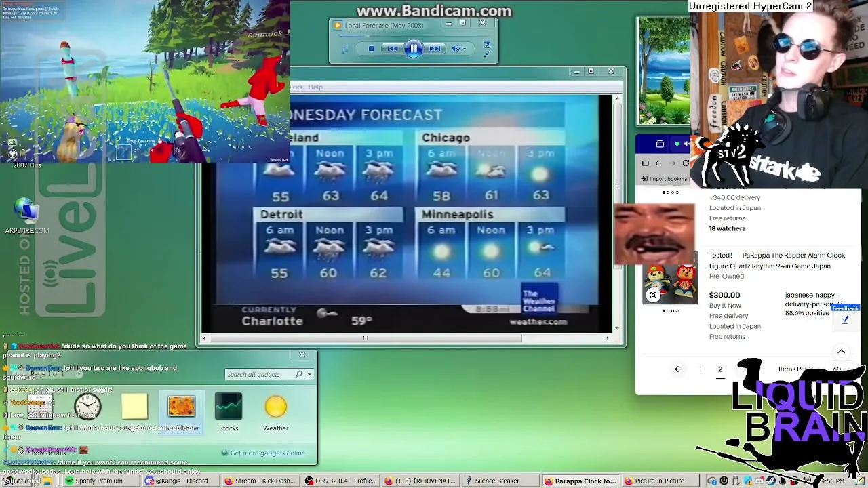Stop playback in the Local Forecast media player
868x488 pixels.
(x=371, y=49)
